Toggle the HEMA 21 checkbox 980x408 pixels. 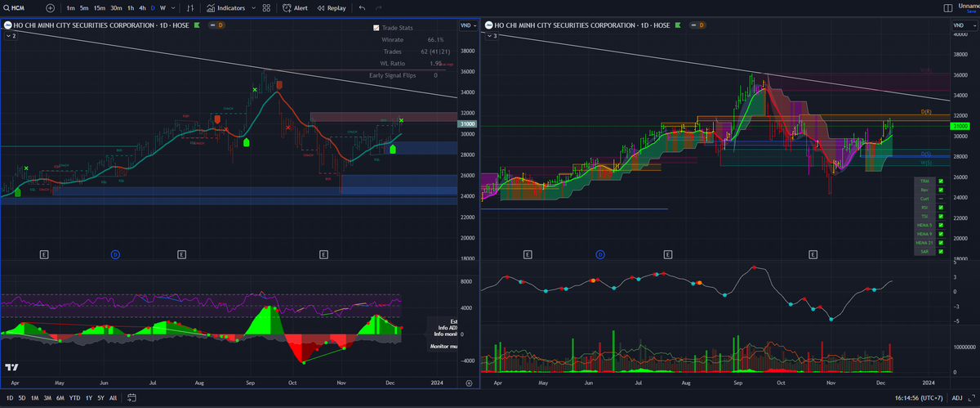pos(941,244)
